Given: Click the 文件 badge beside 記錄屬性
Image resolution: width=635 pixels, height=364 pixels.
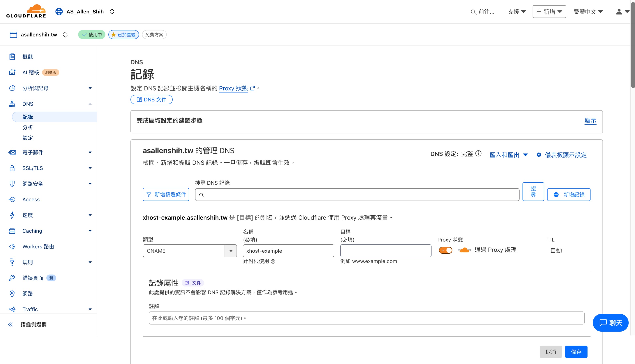Looking at the screenshot, I should pos(193,283).
